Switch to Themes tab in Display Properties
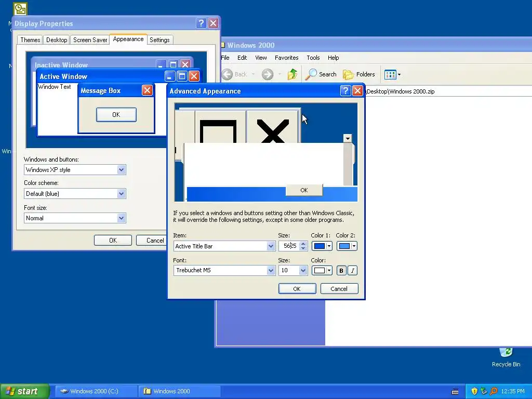Viewport: 532px width, 399px height. point(30,40)
